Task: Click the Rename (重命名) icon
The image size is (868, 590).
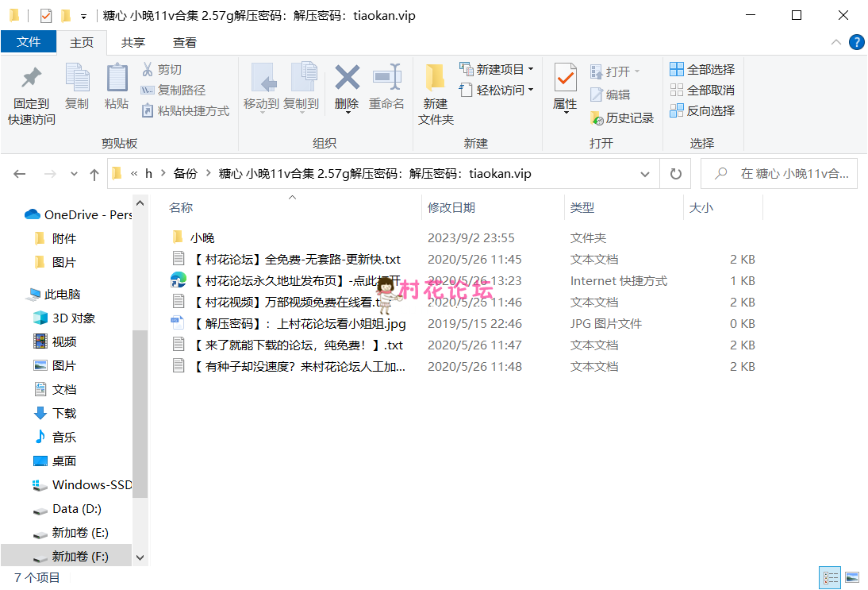Action: [x=386, y=78]
